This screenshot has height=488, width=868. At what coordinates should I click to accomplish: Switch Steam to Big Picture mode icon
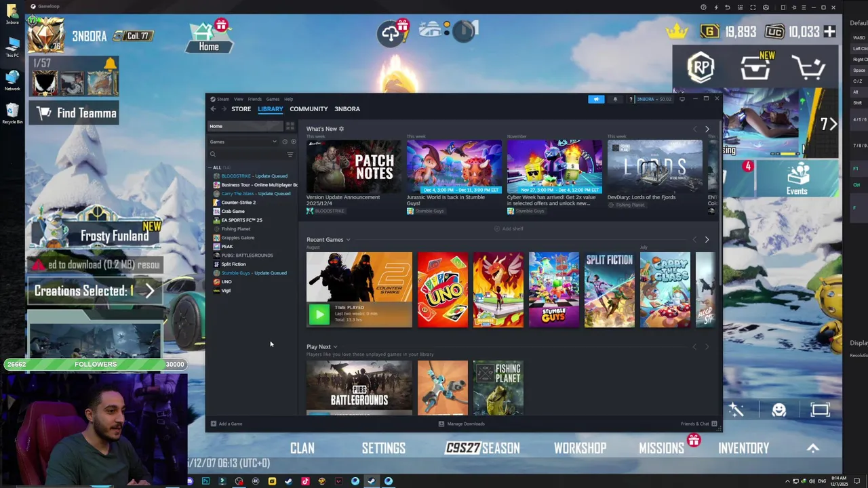pyautogui.click(x=682, y=99)
